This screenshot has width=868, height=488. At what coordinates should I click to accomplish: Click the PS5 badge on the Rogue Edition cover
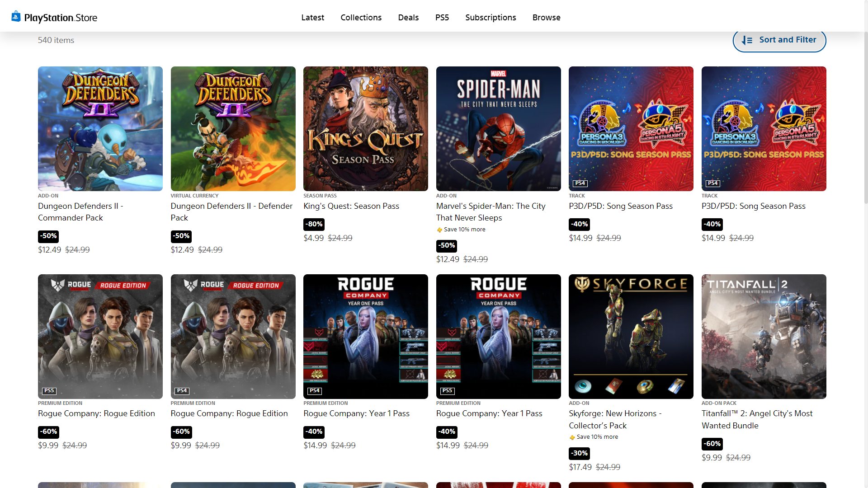coord(49,391)
